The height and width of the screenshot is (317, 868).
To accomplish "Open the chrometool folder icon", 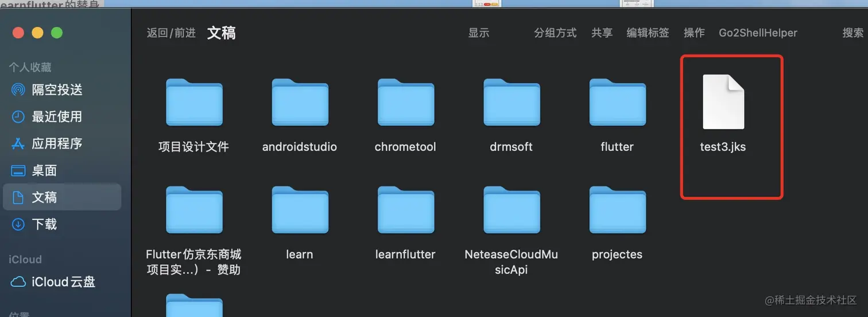I will 405,102.
